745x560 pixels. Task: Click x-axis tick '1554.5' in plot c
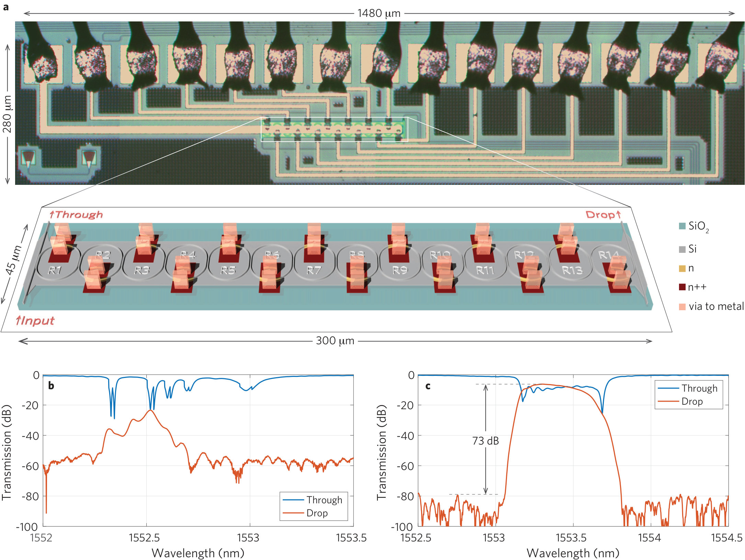[x=727, y=537]
